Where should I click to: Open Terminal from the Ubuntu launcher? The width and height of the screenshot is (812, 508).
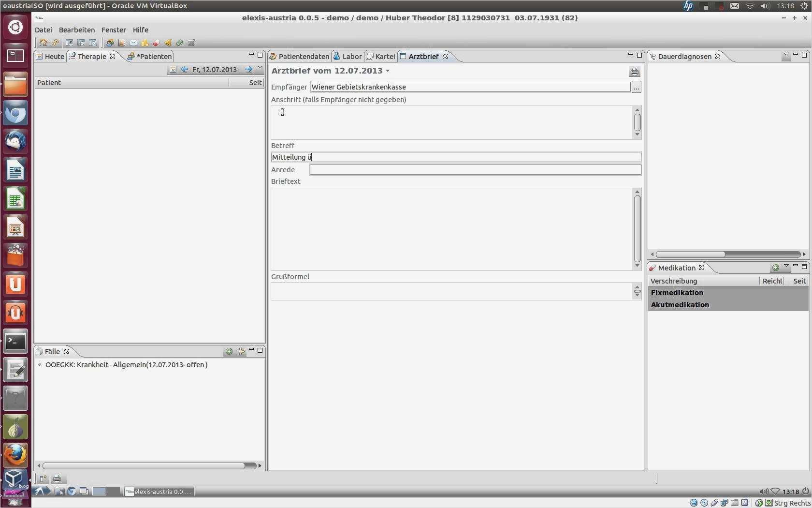[15, 342]
